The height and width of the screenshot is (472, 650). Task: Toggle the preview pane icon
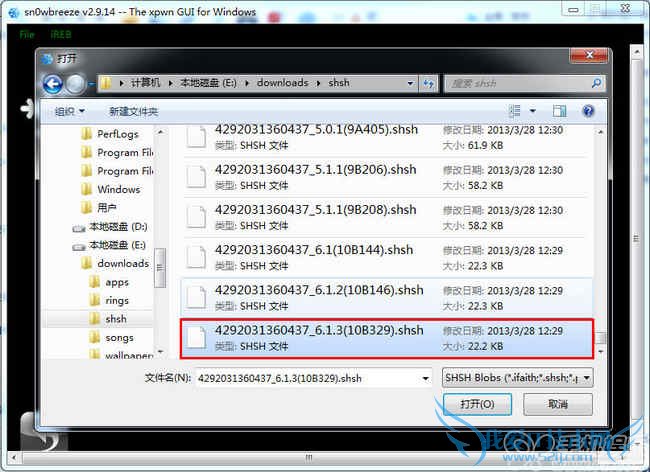pyautogui.click(x=559, y=111)
